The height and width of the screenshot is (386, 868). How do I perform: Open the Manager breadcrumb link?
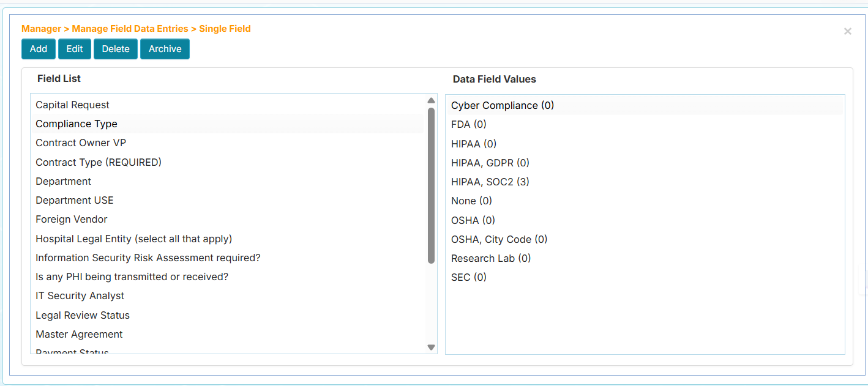(41, 28)
